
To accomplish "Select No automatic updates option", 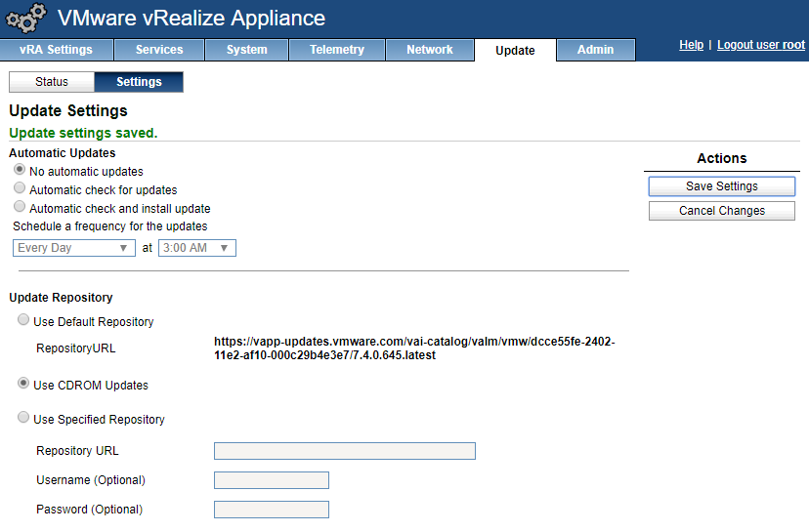I will (20, 170).
